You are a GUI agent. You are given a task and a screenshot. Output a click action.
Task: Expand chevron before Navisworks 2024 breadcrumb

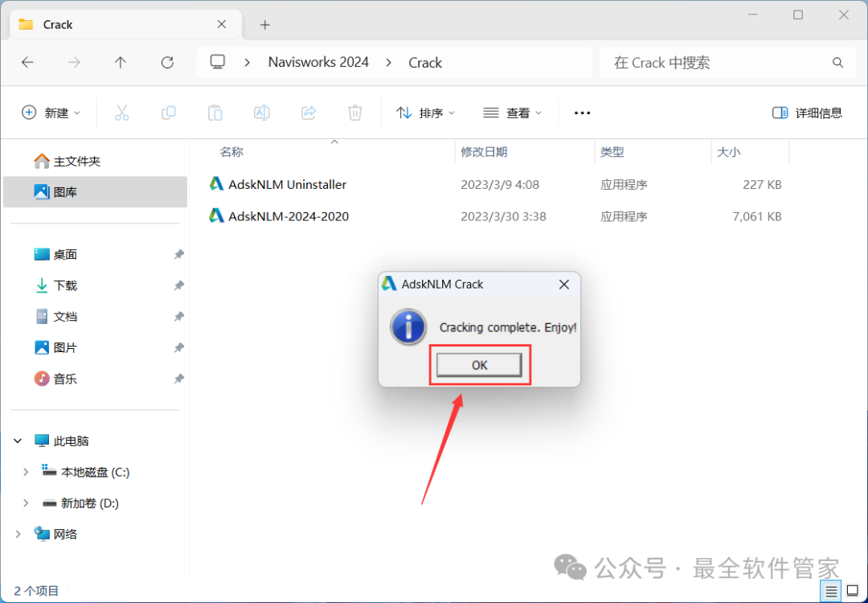pos(248,63)
